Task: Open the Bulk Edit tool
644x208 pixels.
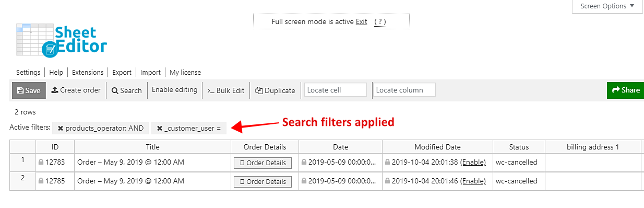Action: (226, 90)
